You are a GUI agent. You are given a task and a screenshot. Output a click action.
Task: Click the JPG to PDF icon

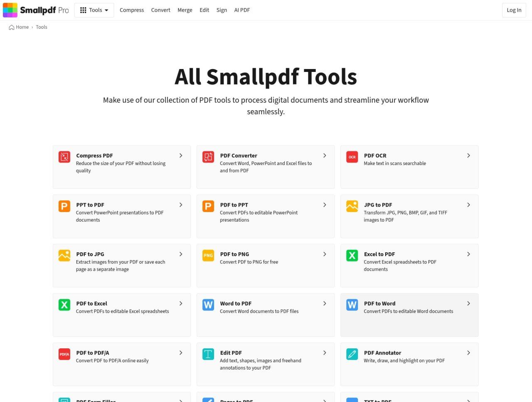[352, 206]
